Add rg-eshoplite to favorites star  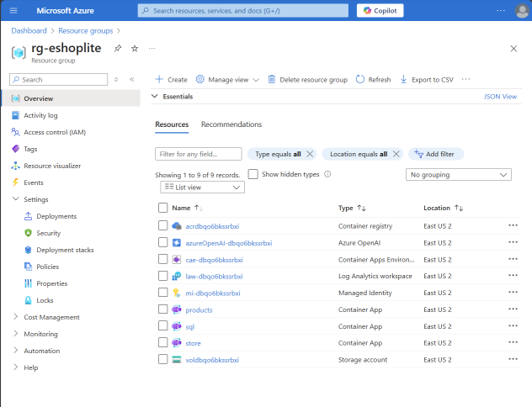coord(135,49)
